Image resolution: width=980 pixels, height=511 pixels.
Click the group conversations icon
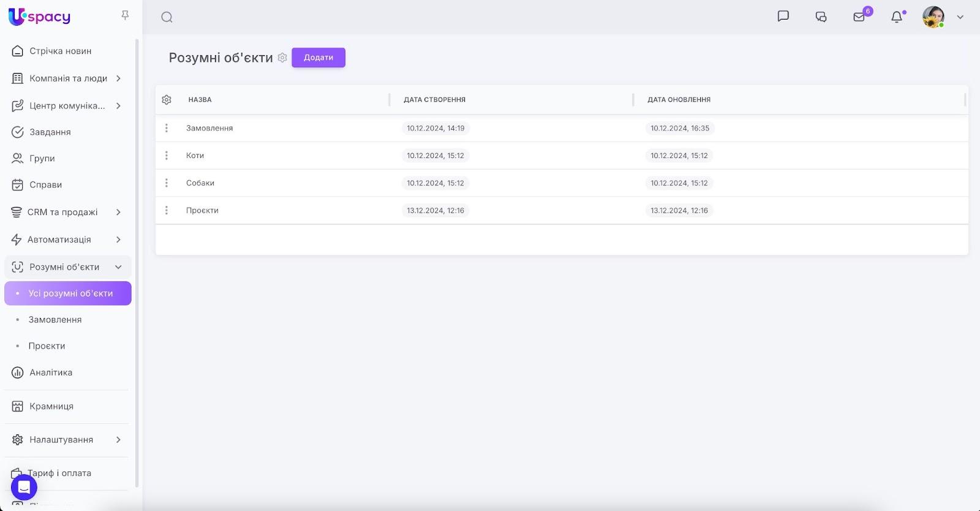tap(821, 17)
